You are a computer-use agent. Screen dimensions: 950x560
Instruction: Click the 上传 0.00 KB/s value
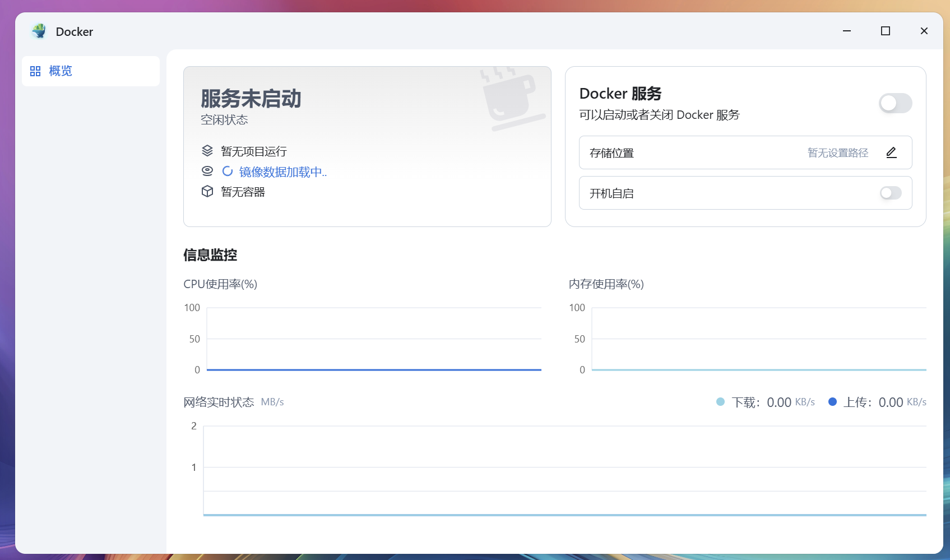point(902,402)
